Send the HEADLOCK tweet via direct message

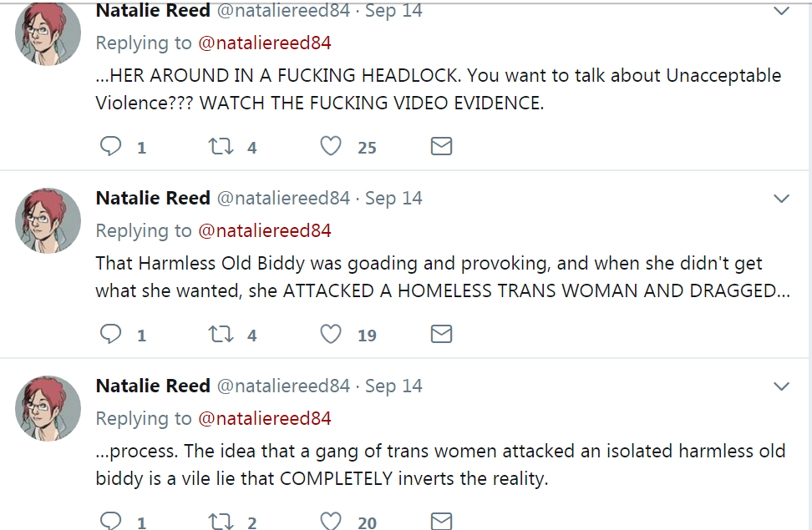pyautogui.click(x=441, y=147)
